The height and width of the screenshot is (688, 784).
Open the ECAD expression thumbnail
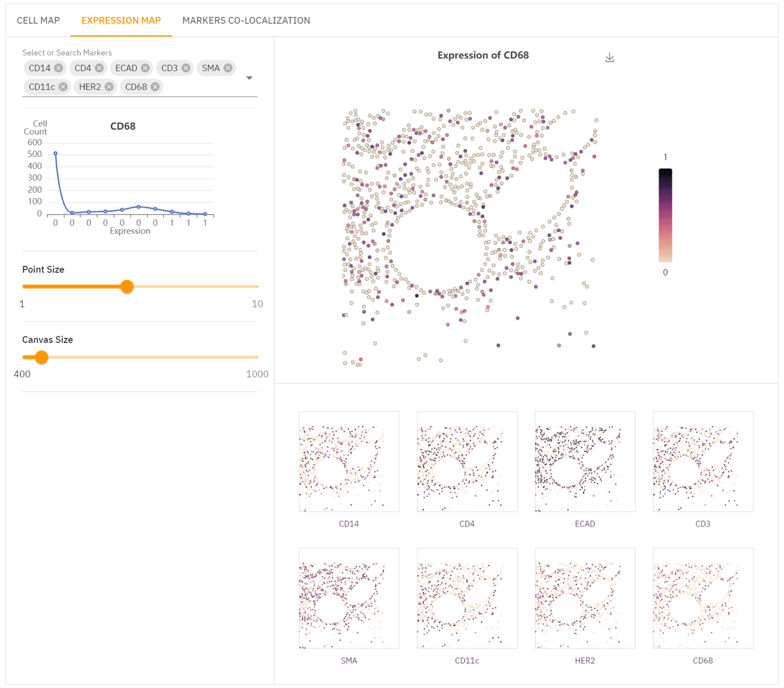585,461
